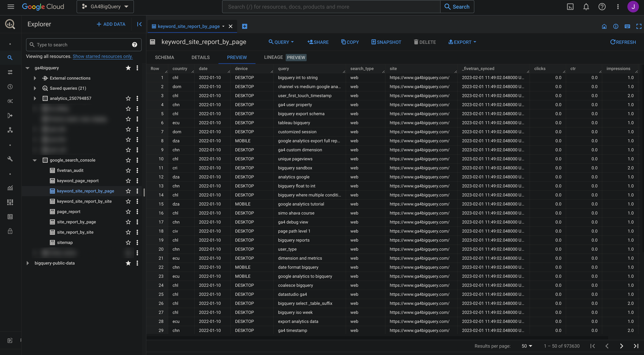Star the page_report table
Image resolution: width=644 pixels, height=355 pixels.
(x=128, y=212)
